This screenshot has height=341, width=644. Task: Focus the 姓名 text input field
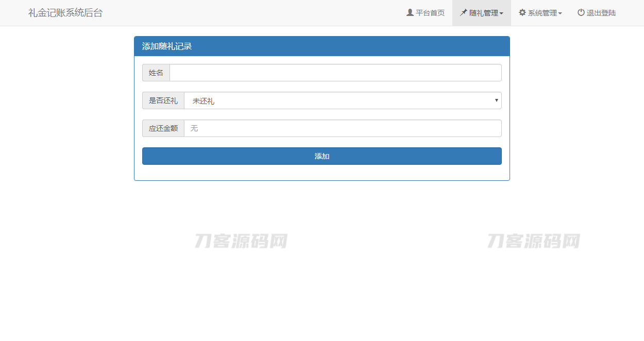[335, 73]
